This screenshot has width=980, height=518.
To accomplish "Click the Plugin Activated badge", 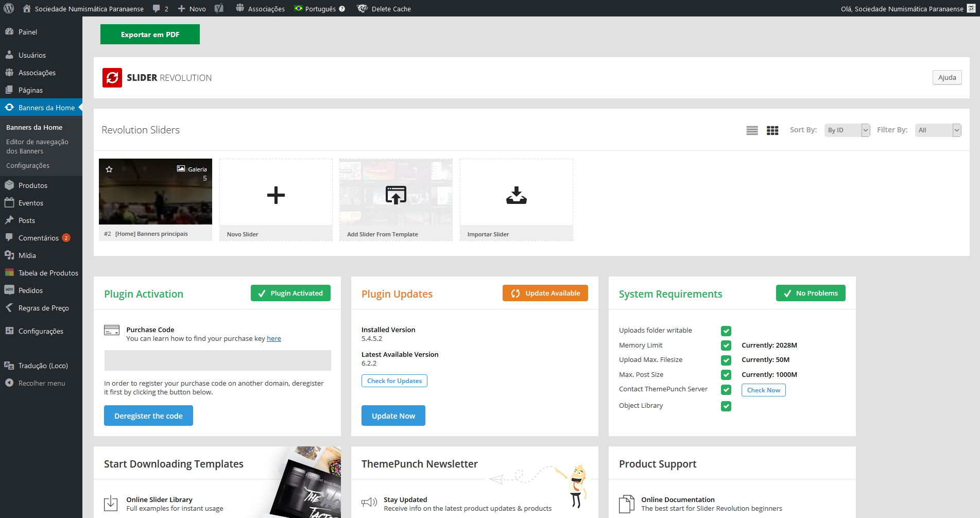I will point(290,293).
